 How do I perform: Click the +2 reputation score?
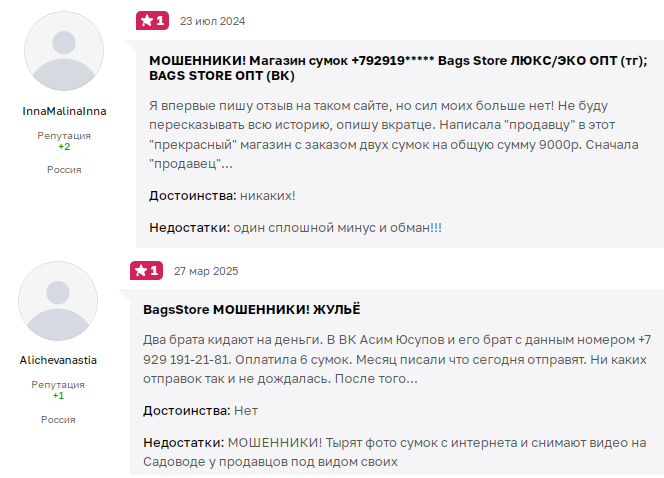(x=64, y=147)
